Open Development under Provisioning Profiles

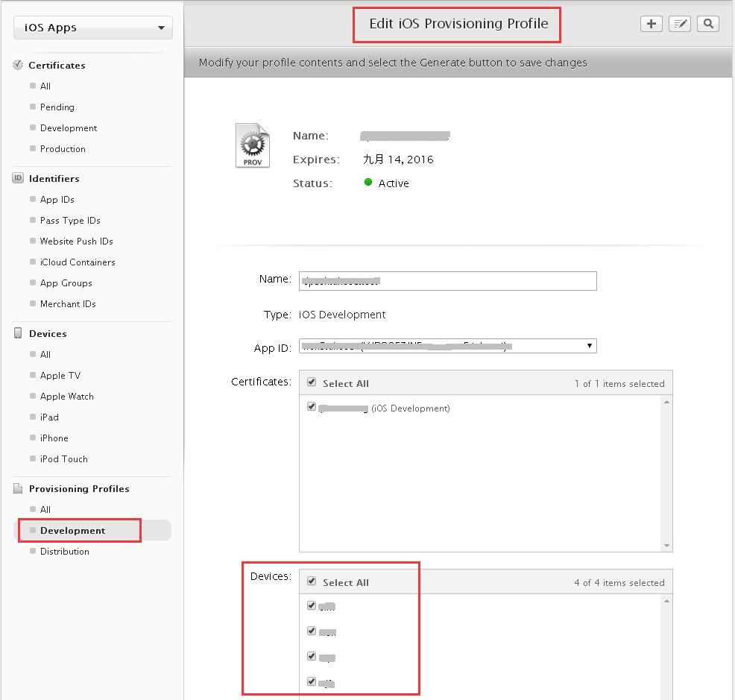click(x=72, y=530)
